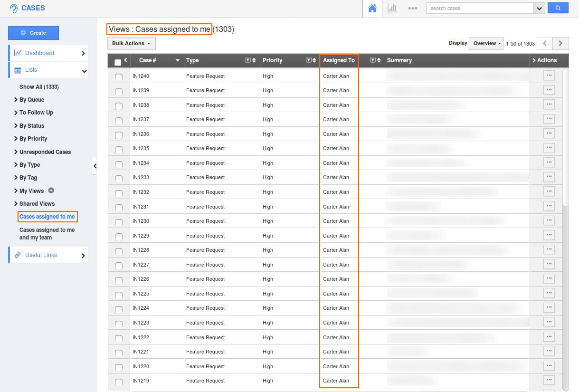Open the Dashboard menu in sidebar
This screenshot has height=392, width=579.
coord(47,53)
